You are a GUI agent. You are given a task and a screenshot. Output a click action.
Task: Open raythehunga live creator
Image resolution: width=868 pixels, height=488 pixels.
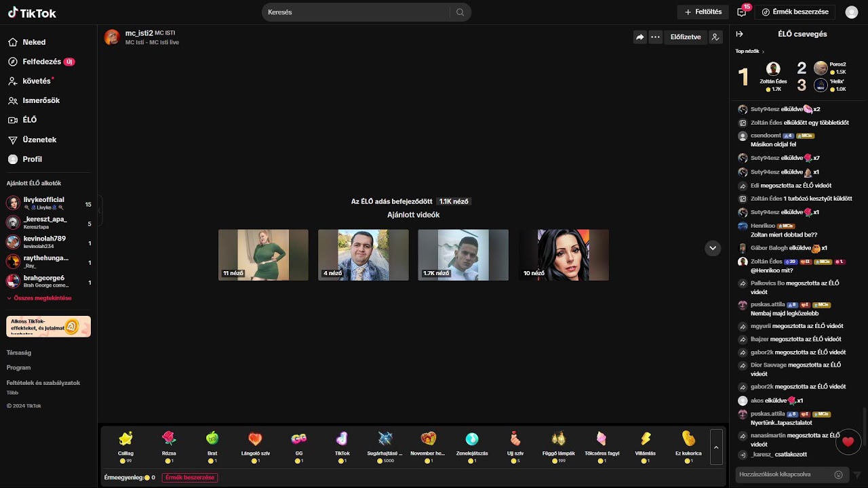[49, 262]
